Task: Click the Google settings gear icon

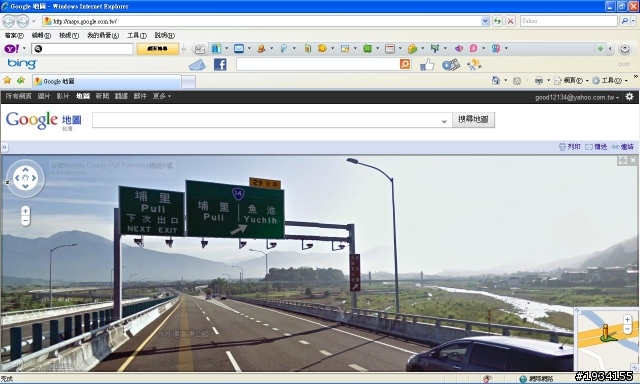Action: pos(629,96)
